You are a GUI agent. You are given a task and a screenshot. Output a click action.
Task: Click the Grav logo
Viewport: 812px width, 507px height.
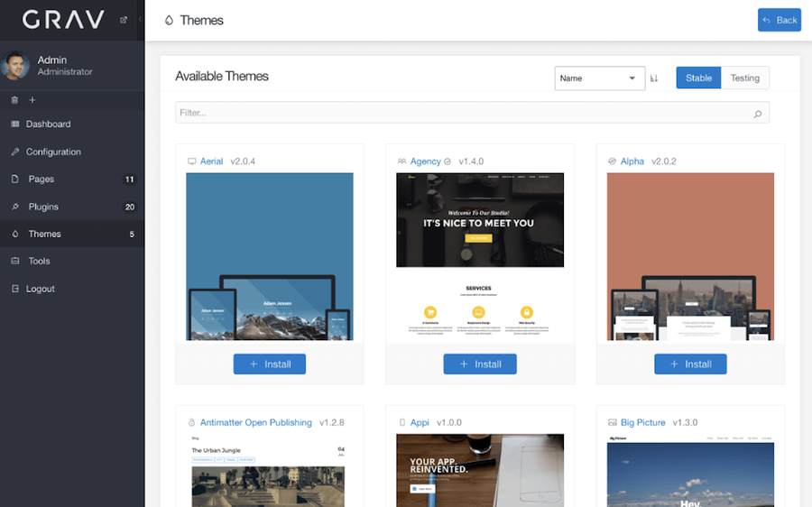click(x=63, y=20)
